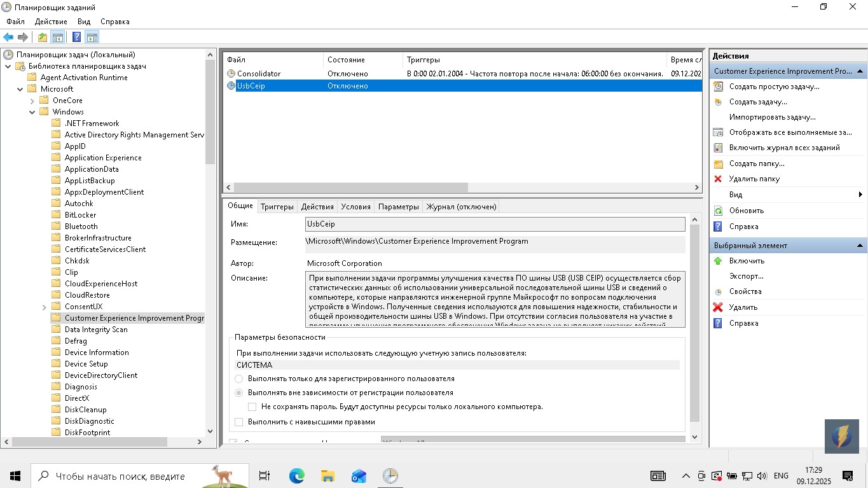Viewport: 868px width, 488px height.
Task: Open help via the question-mark toolbar icon
Action: tap(76, 38)
